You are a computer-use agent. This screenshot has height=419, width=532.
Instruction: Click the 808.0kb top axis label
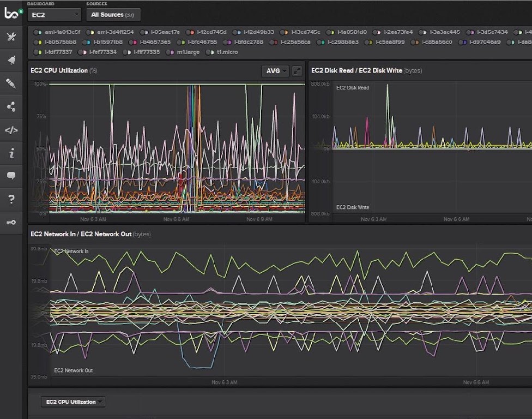click(x=320, y=84)
